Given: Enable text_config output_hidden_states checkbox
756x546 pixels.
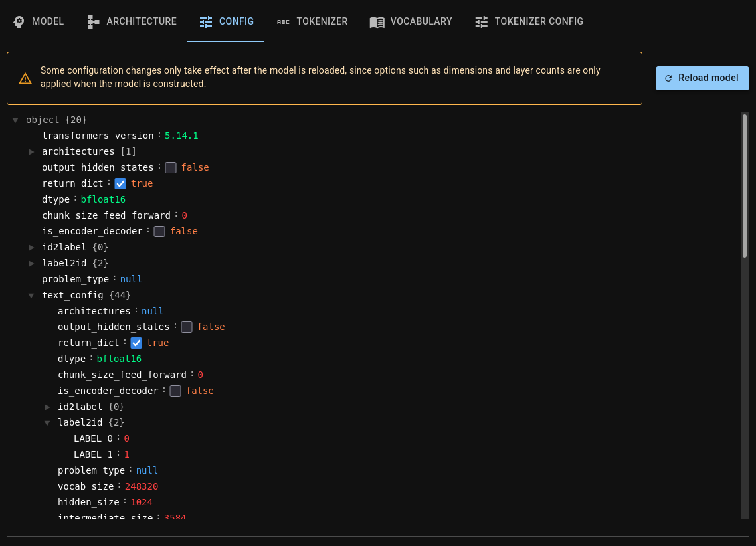Looking at the screenshot, I should pyautogui.click(x=187, y=327).
